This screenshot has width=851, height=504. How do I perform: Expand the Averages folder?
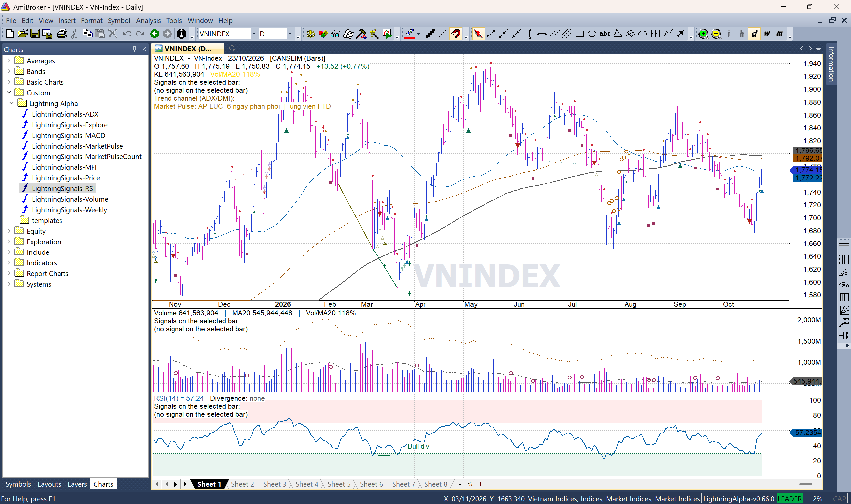point(9,61)
